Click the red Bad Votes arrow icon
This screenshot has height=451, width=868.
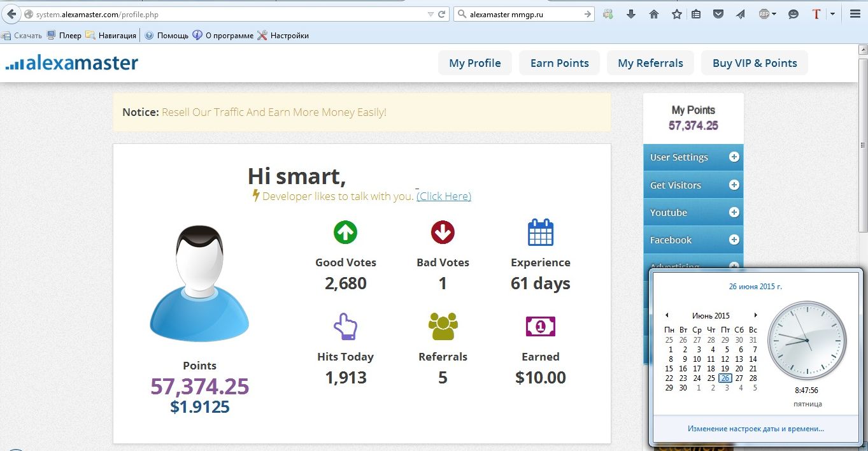coord(443,233)
